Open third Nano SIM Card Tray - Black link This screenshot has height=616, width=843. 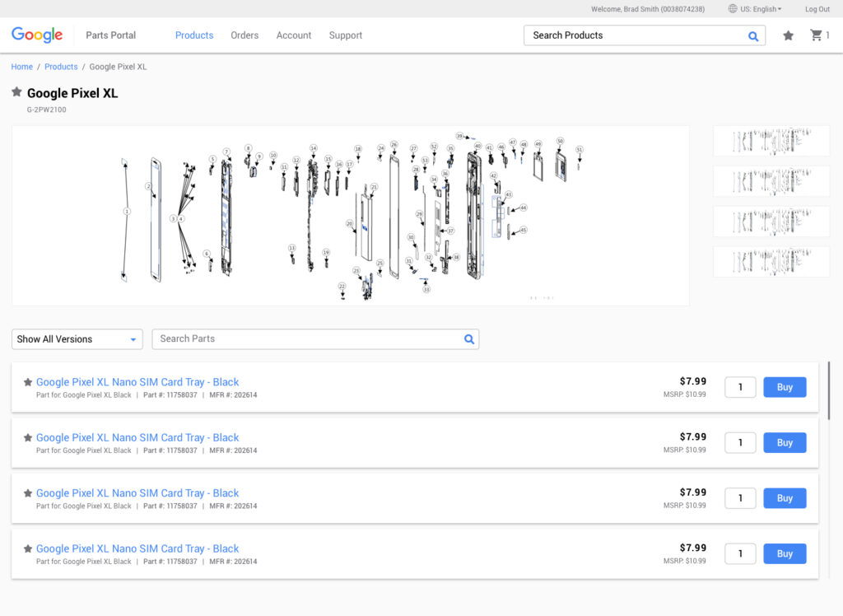[137, 492]
